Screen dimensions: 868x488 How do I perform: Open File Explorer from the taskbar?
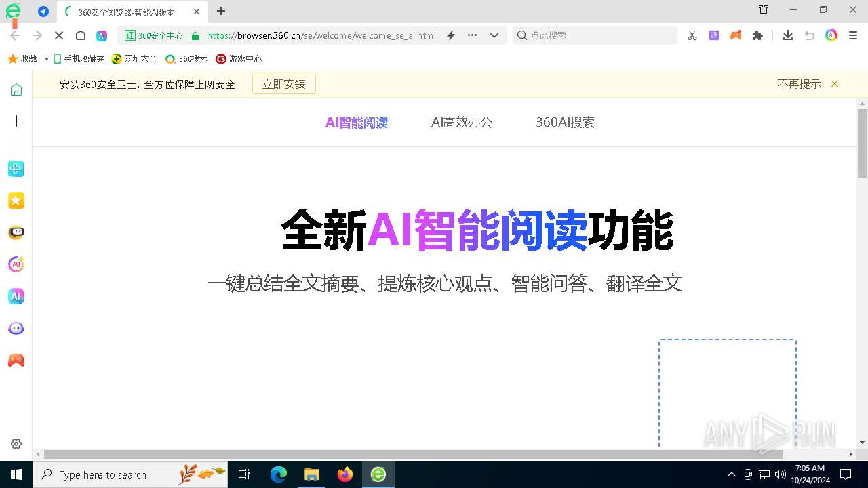tap(312, 474)
